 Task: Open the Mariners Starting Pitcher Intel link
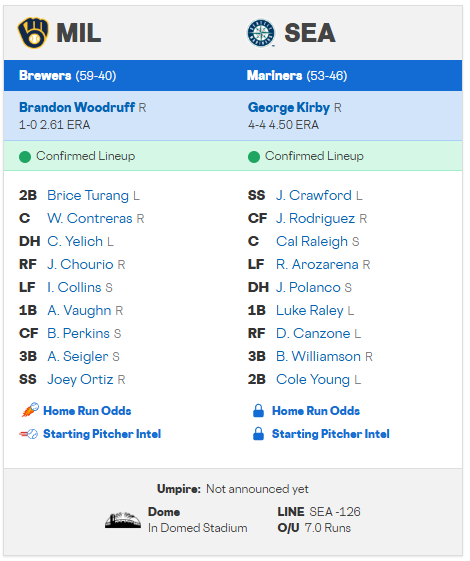(331, 434)
